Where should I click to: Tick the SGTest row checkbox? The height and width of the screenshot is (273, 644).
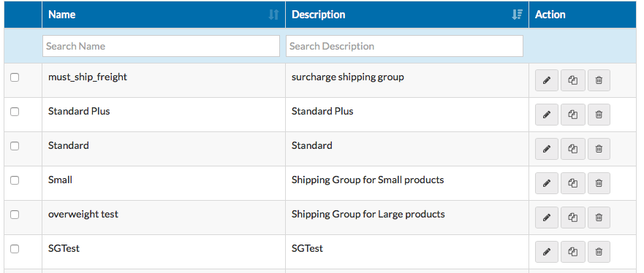(x=15, y=249)
